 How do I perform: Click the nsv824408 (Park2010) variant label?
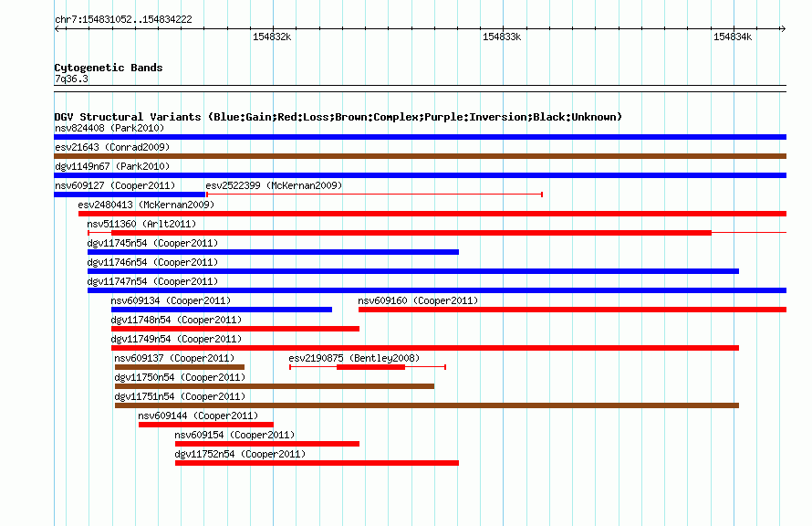[x=109, y=128]
